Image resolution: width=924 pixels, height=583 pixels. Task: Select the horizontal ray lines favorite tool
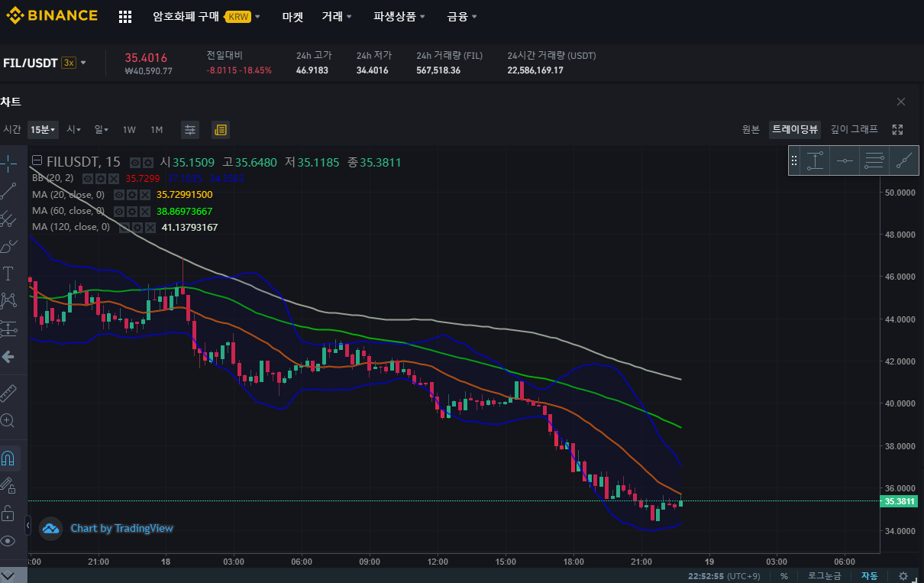pyautogui.click(x=874, y=160)
